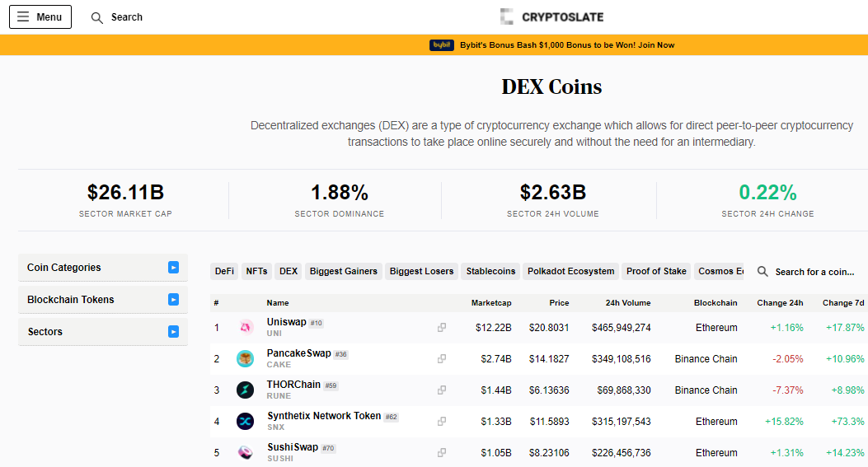Open Bybit's Bonus Bash banner link
This screenshot has width=868, height=467.
(567, 45)
